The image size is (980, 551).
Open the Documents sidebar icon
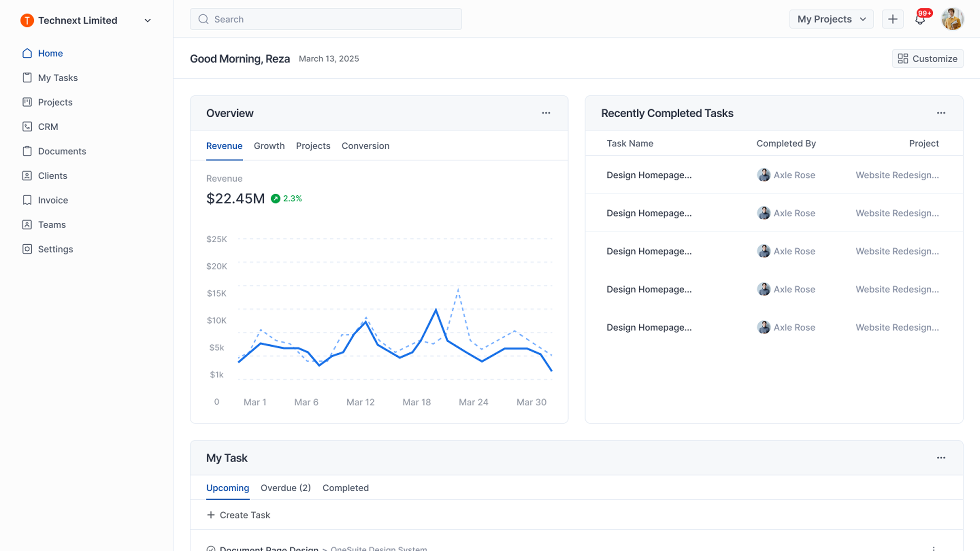click(x=27, y=151)
